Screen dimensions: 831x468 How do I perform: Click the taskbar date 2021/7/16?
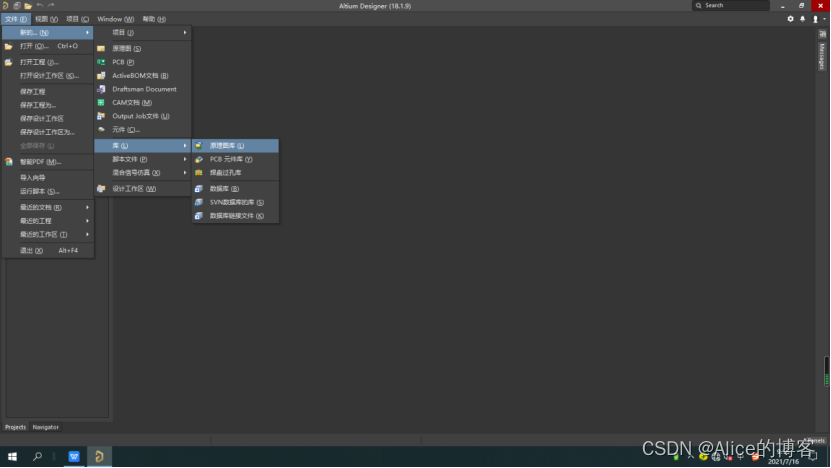point(783,462)
